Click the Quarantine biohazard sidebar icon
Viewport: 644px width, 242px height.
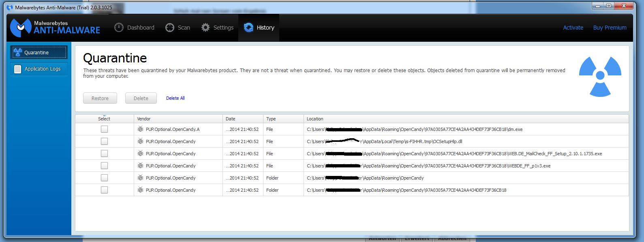point(17,52)
